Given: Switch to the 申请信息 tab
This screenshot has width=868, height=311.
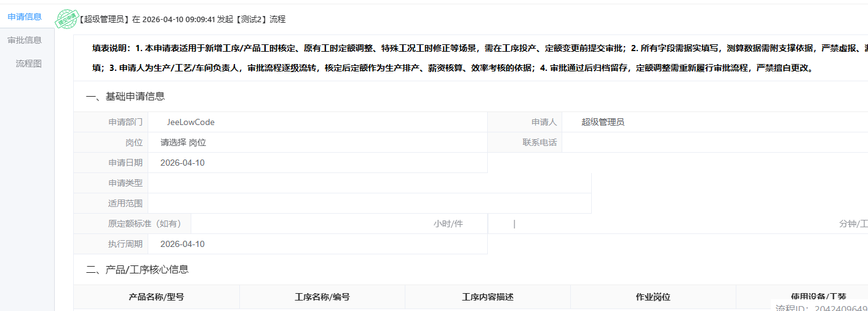Looking at the screenshot, I should tap(25, 17).
